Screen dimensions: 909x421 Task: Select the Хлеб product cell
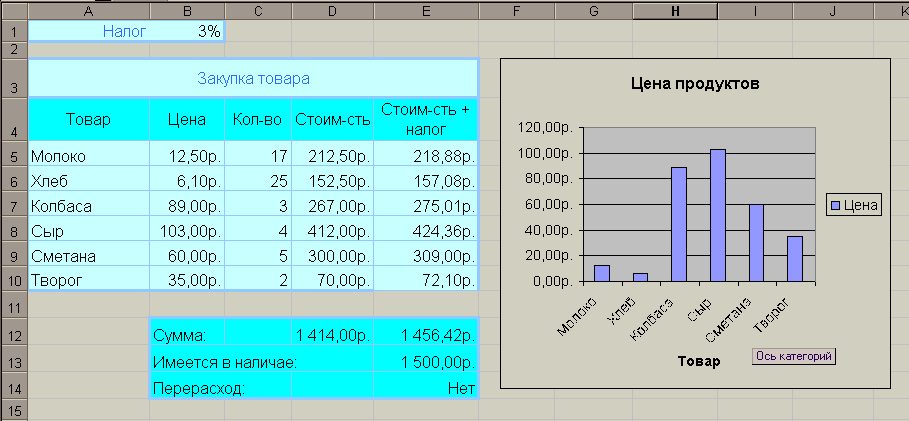click(x=89, y=181)
